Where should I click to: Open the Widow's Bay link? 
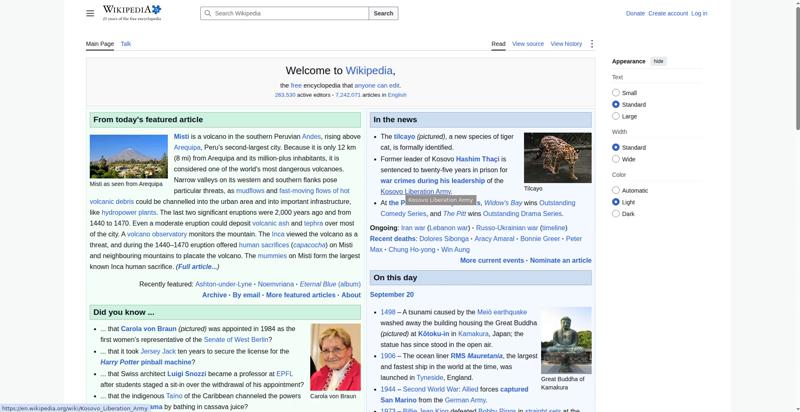[503, 203]
